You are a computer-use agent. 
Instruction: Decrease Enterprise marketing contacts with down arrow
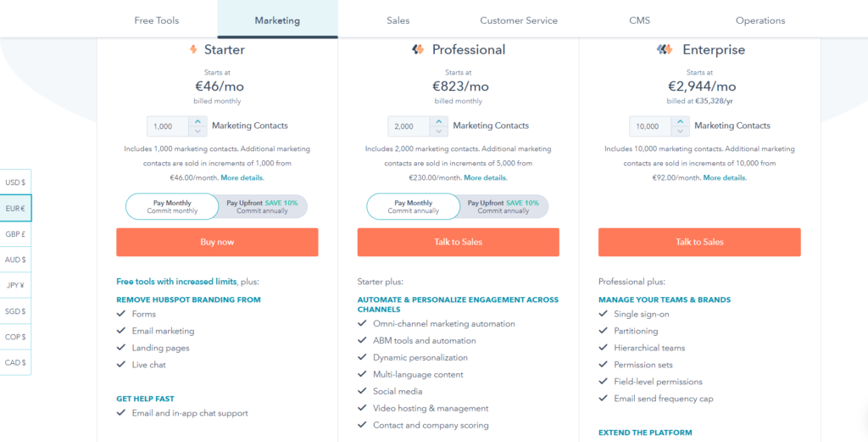pos(680,131)
